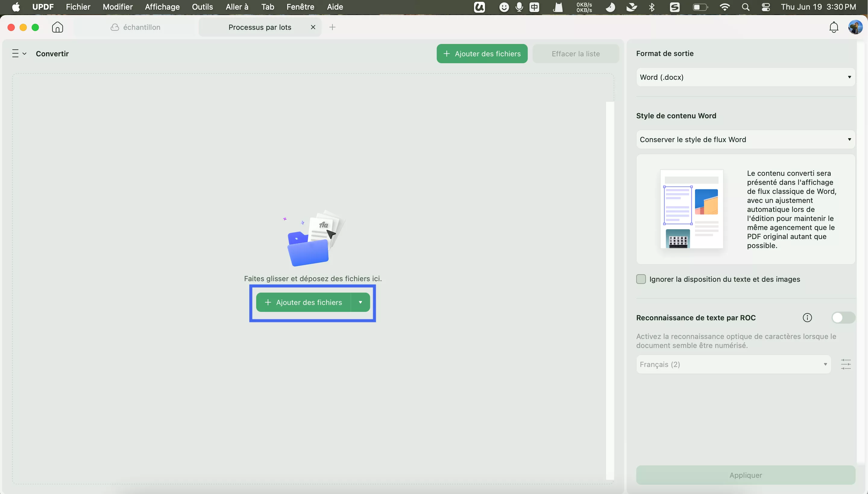868x494 pixels.
Task: Expand the Style de contenu Word dropdown
Action: [x=745, y=139]
